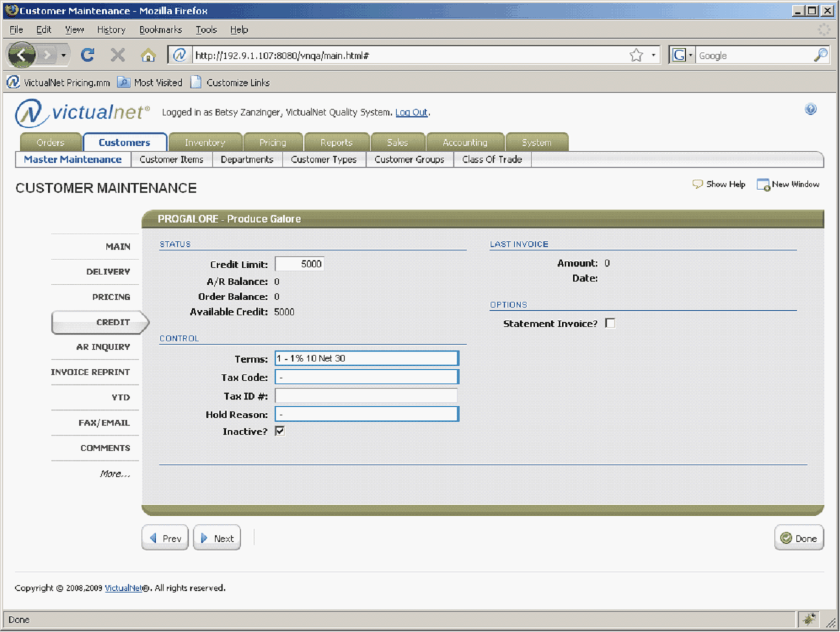Open the Tax Code dropdown
840x632 pixels.
click(367, 377)
